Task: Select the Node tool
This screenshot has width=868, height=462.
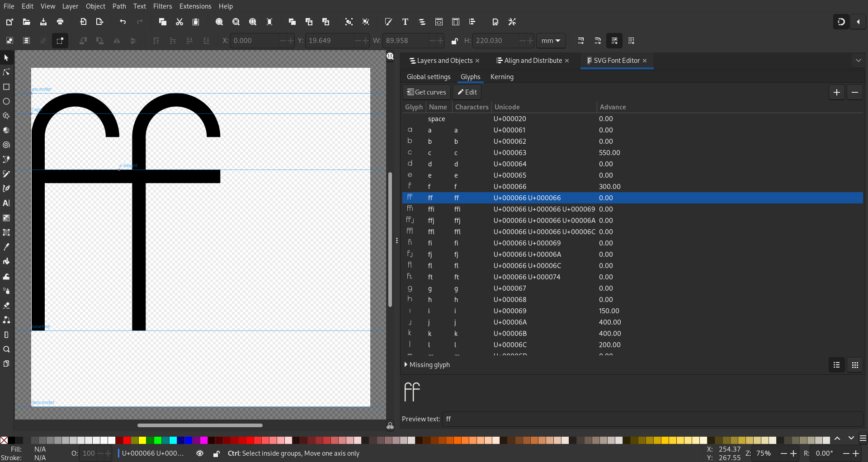Action: pyautogui.click(x=6, y=72)
